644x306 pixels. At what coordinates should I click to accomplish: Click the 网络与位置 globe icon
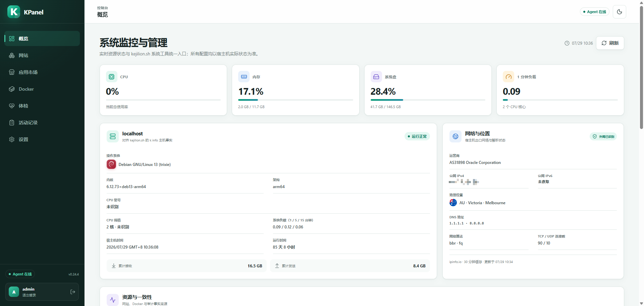pos(455,136)
